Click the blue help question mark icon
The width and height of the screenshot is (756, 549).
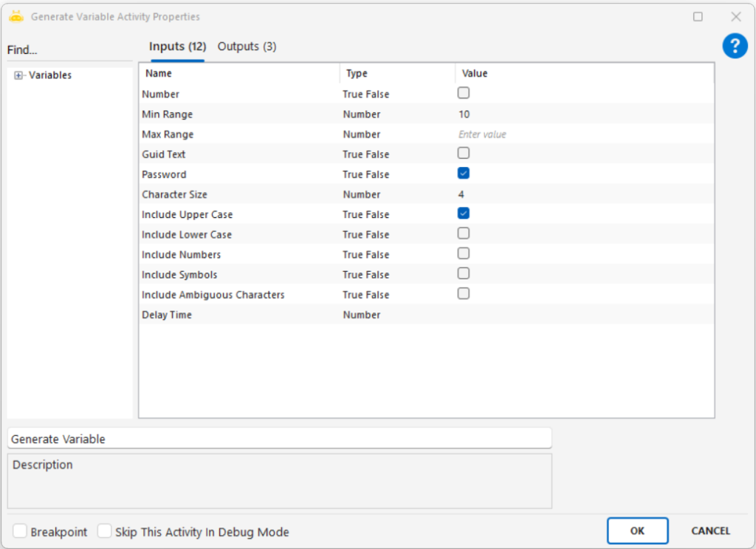coord(735,47)
